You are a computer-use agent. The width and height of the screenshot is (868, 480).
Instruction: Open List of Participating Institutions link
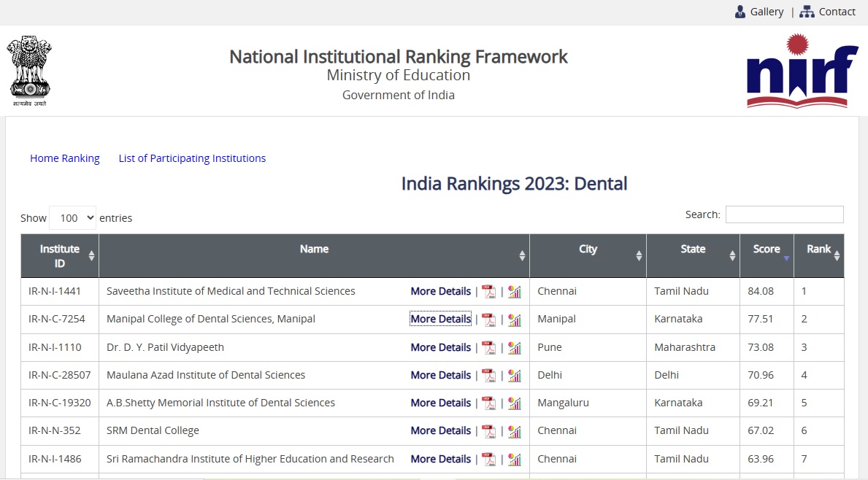coord(192,158)
